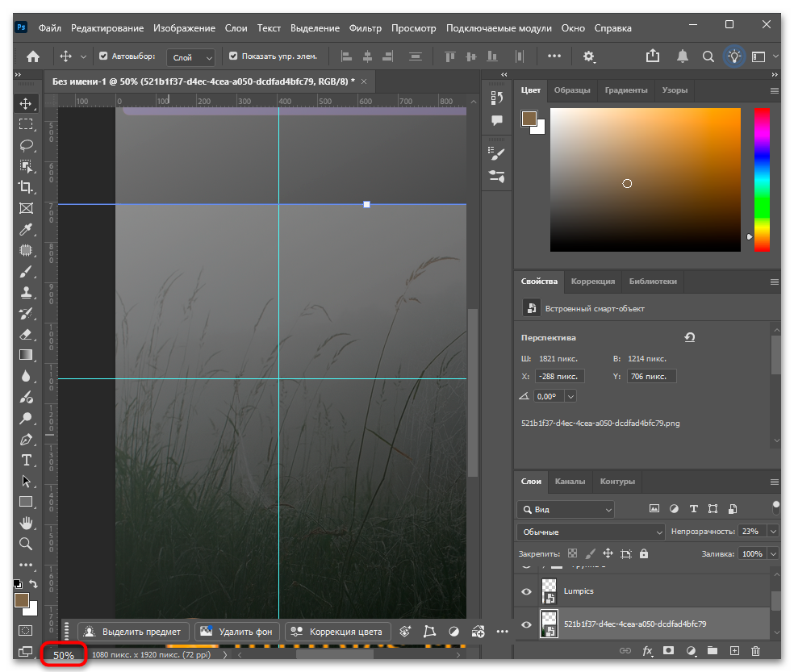Open the rotation angle dropdown arrow

pyautogui.click(x=570, y=397)
